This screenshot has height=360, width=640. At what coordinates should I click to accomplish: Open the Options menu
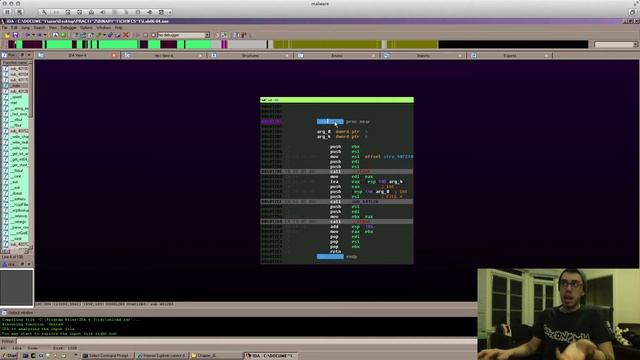[x=86, y=28]
